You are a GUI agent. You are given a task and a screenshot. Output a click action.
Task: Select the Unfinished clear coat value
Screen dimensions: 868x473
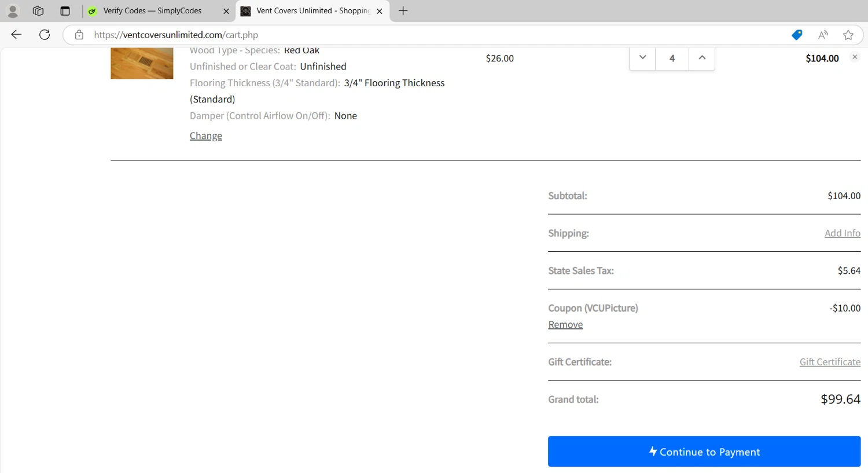323,67
